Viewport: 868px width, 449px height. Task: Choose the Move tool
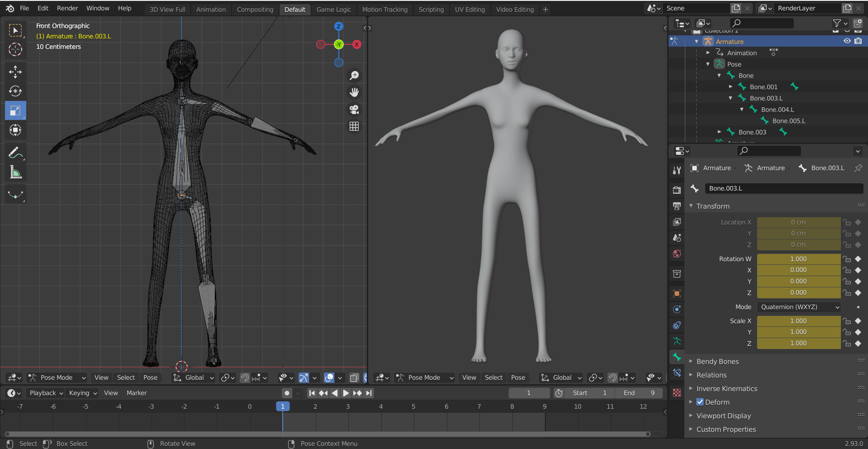(15, 72)
